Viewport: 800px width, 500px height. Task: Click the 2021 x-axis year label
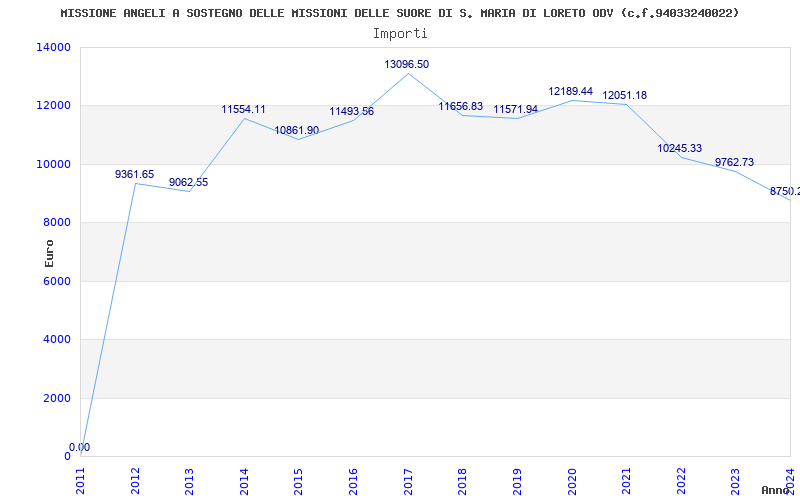click(x=626, y=481)
